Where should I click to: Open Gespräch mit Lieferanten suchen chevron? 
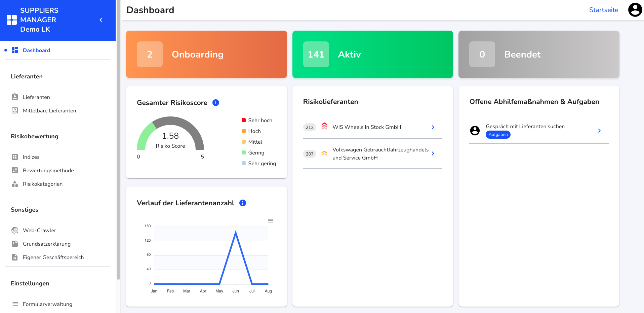click(599, 131)
